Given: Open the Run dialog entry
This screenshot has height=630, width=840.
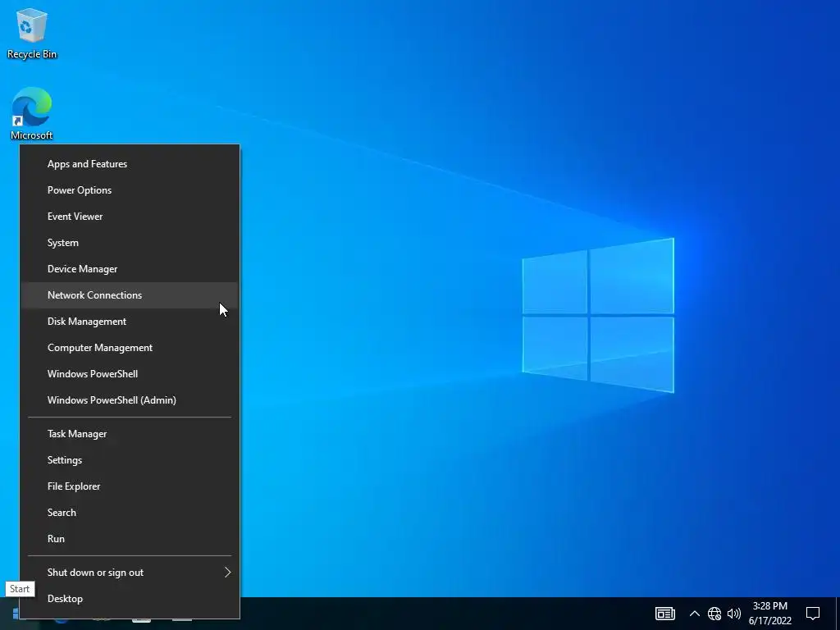Looking at the screenshot, I should pos(130,539).
